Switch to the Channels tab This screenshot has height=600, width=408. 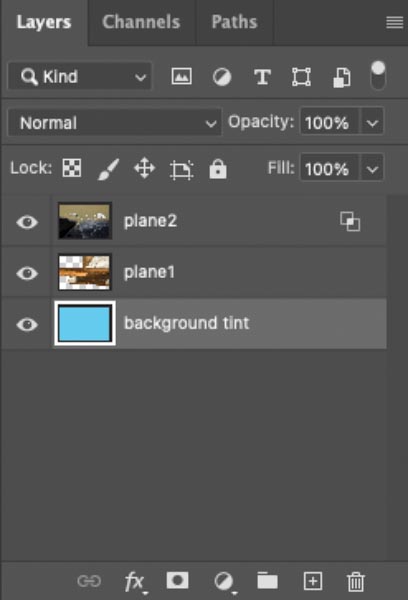tap(141, 22)
